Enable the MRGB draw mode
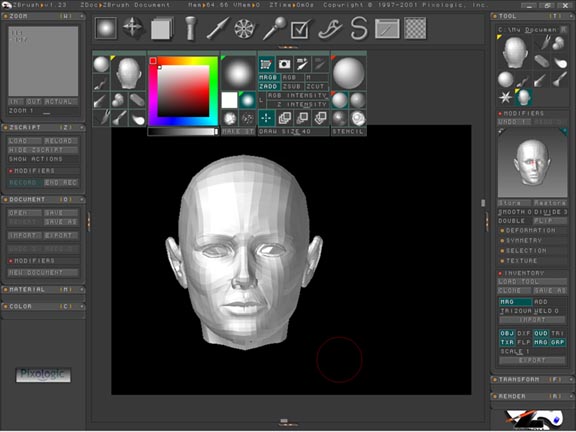 point(269,78)
